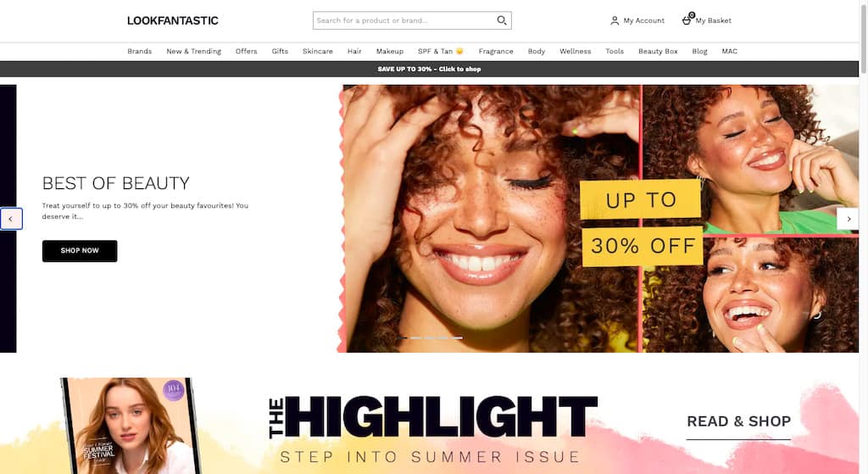
Task: Click the magnifying glass search icon
Action: pyautogui.click(x=502, y=20)
